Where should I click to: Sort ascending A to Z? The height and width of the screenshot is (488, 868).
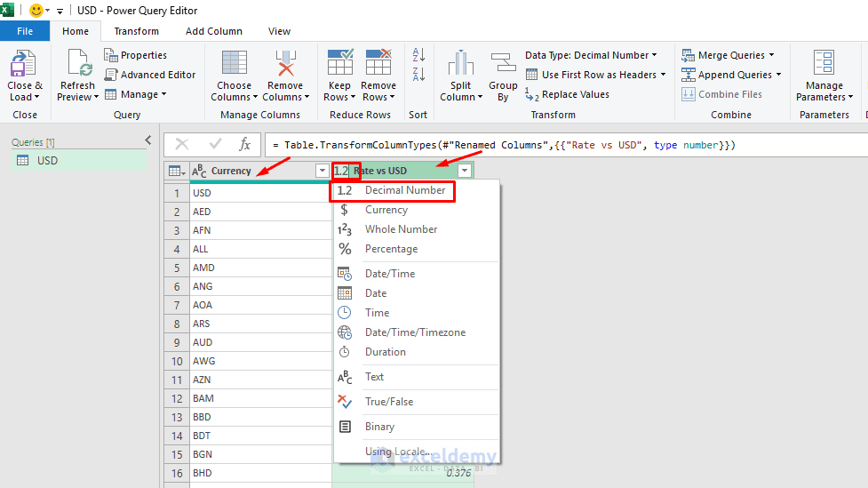(418, 54)
